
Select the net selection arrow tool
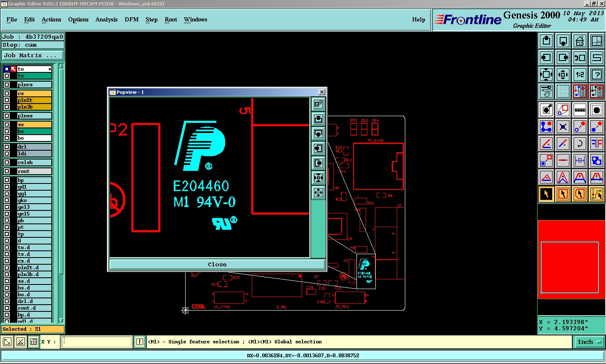click(597, 194)
